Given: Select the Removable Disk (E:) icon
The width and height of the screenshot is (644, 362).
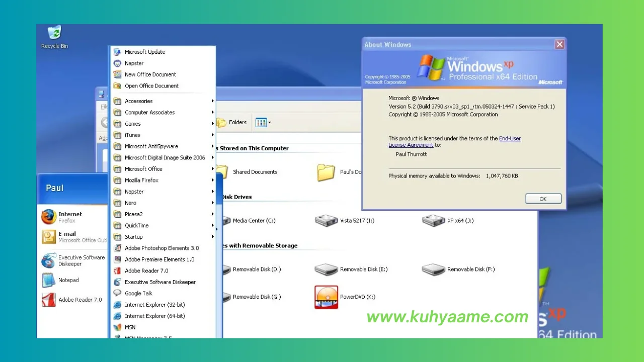Looking at the screenshot, I should coord(326,269).
